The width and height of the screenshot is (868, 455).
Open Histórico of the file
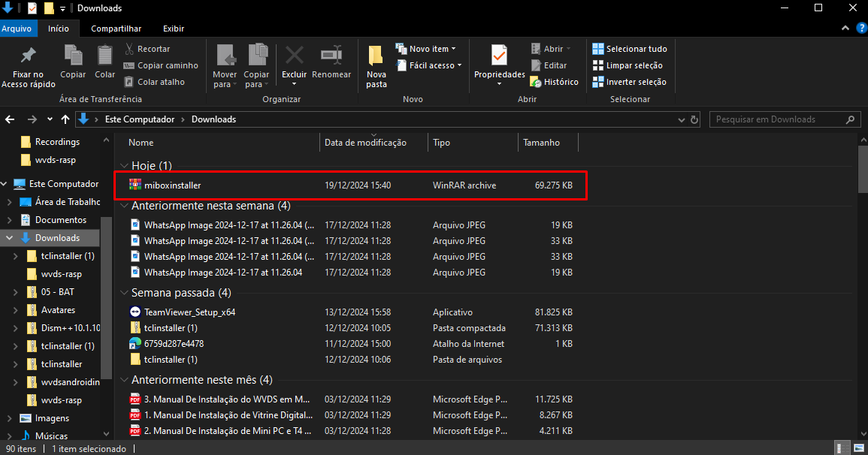[554, 82]
